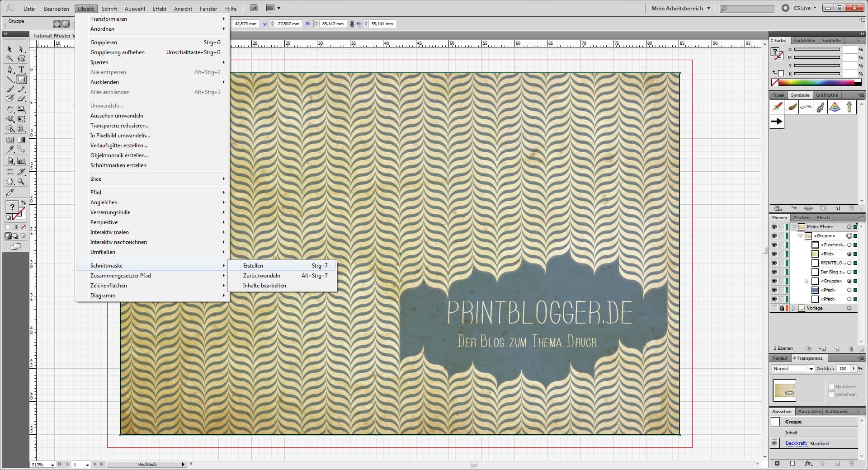The width and height of the screenshot is (868, 470).
Task: Select the Type tool
Action: tap(21, 69)
